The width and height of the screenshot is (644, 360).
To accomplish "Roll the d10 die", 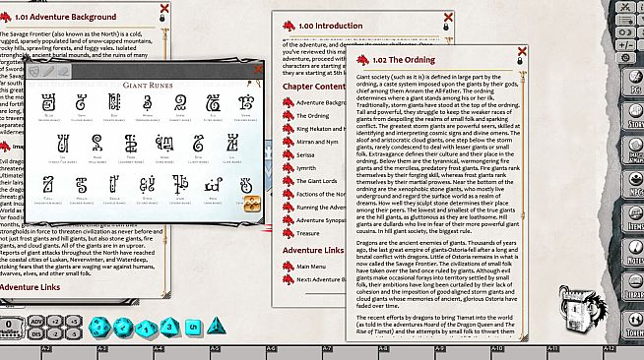I will [x=147, y=329].
